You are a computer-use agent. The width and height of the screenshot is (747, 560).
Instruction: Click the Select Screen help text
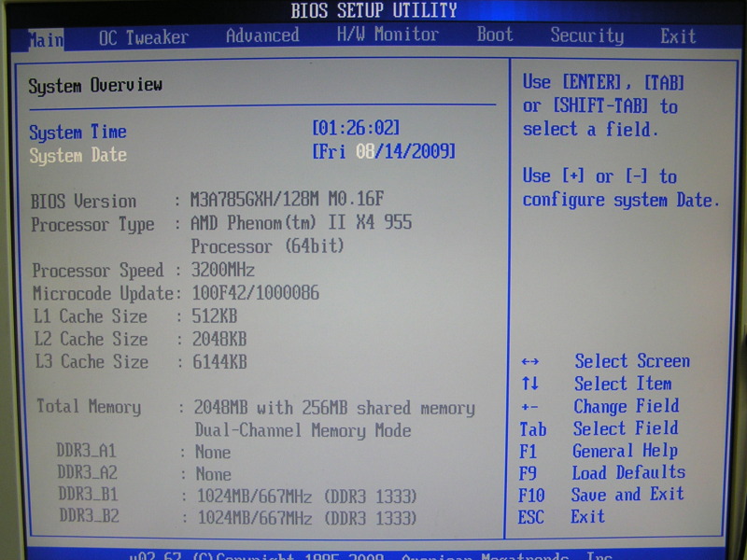click(x=632, y=361)
